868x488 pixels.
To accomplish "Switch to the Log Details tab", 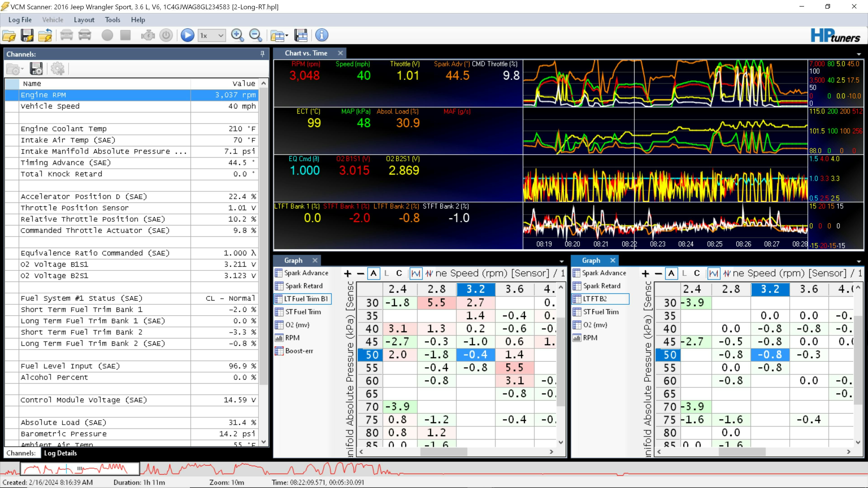I will [60, 453].
